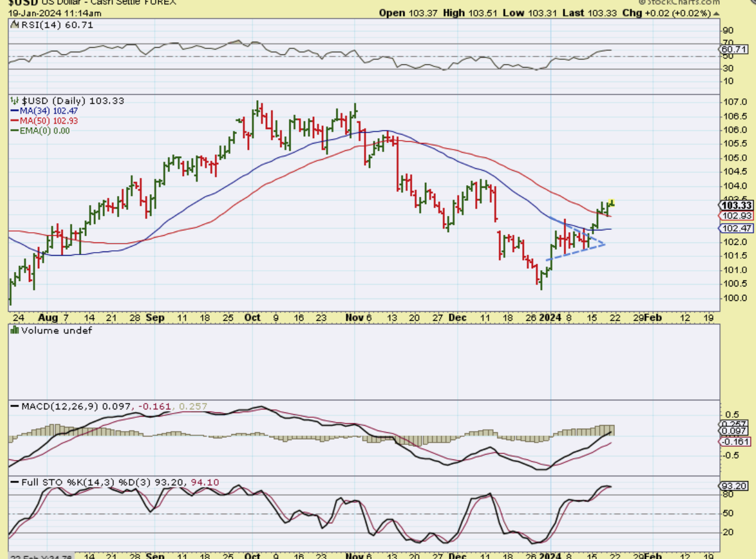Click the 103.33 last price tag on the price axis
The height and width of the screenshot is (559, 756).
pos(734,205)
